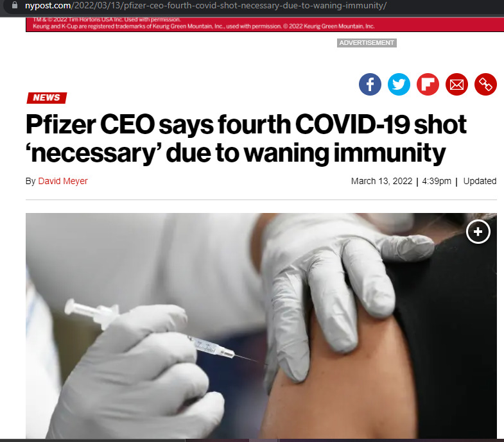Share article by email icon

pyautogui.click(x=456, y=85)
